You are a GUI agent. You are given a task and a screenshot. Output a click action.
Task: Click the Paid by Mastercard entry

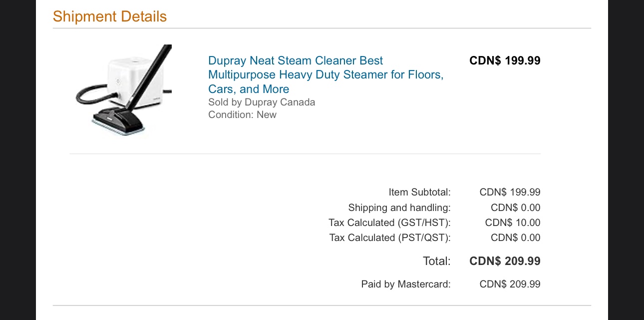[406, 284]
